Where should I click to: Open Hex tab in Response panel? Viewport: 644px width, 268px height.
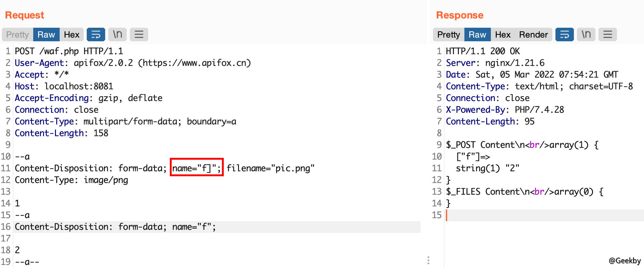pos(503,35)
